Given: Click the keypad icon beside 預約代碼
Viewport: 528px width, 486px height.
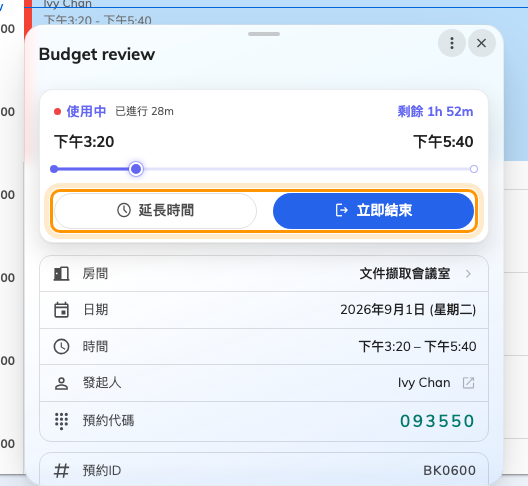Looking at the screenshot, I should coord(61,421).
